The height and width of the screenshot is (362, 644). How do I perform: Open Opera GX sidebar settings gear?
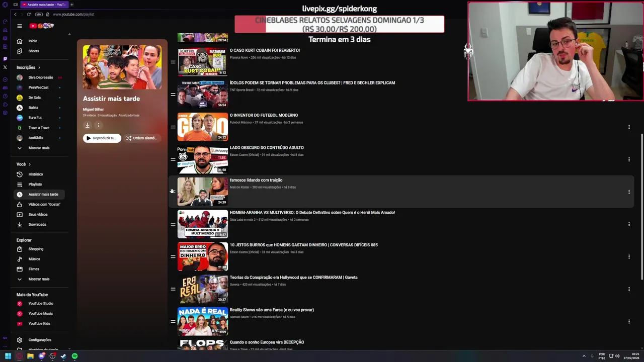coord(5,113)
